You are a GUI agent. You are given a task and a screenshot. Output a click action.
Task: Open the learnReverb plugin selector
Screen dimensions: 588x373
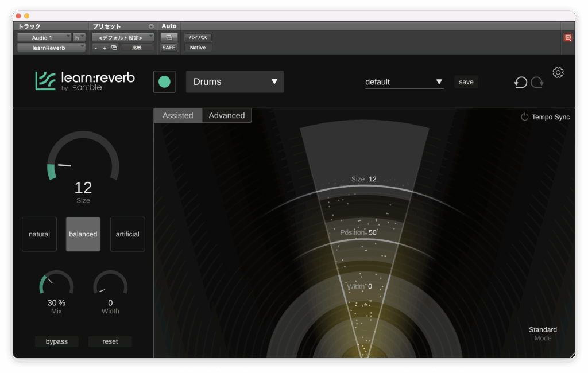point(51,48)
